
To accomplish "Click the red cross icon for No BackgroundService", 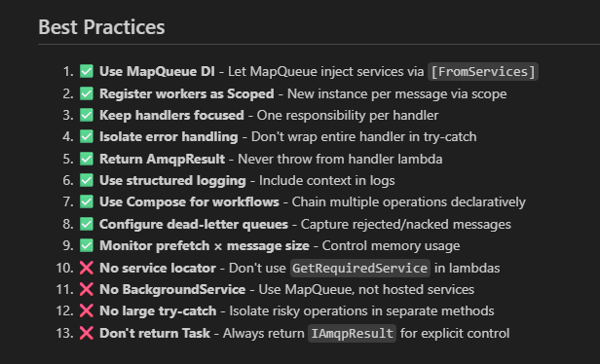I will [87, 289].
